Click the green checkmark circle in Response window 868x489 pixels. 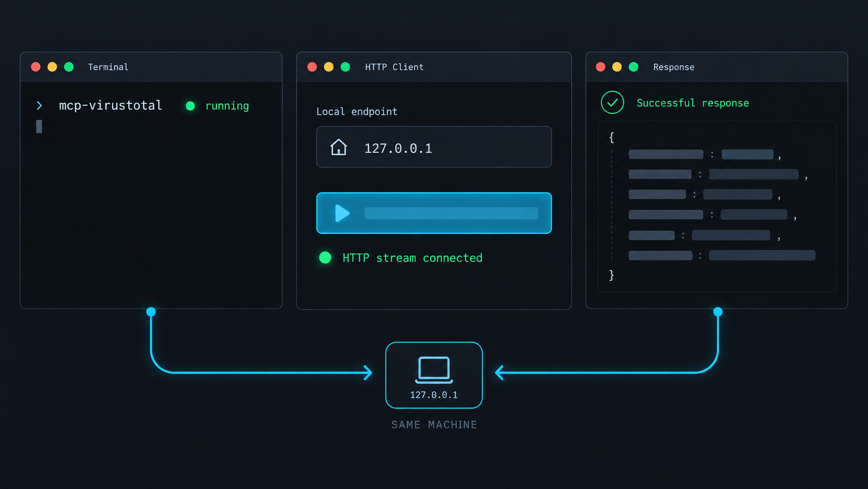613,102
